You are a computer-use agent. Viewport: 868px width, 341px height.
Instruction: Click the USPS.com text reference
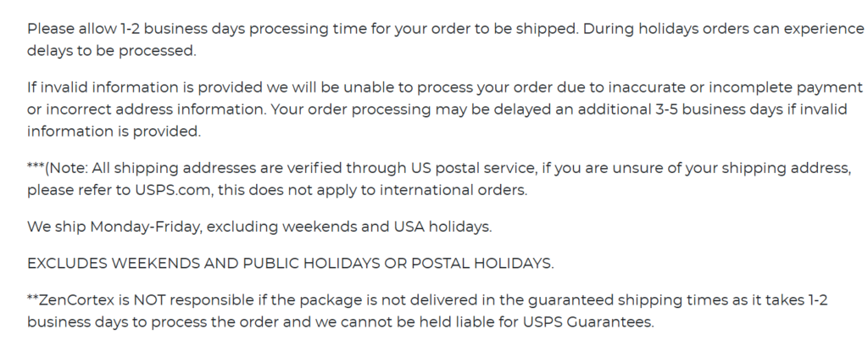(x=173, y=190)
